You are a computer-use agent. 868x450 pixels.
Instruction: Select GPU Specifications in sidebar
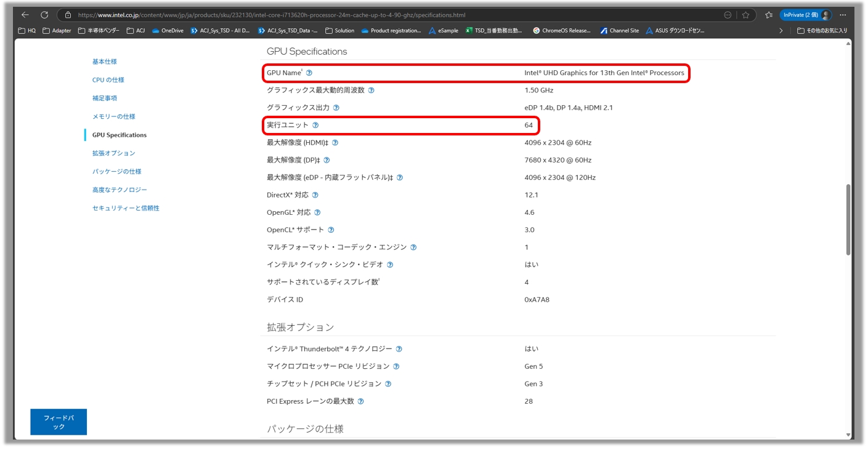click(120, 135)
